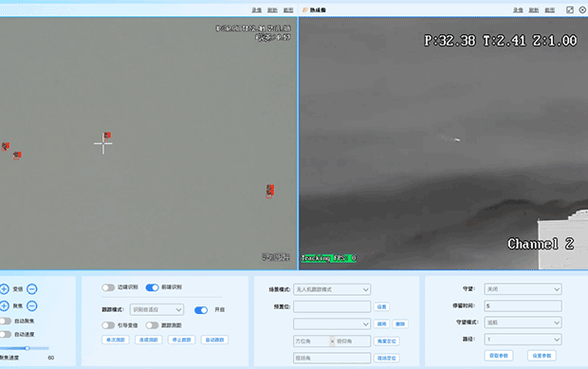Screen dimensions: 588x369
Task: Click the 连续测距 continuous ranging button
Action: coord(149,340)
